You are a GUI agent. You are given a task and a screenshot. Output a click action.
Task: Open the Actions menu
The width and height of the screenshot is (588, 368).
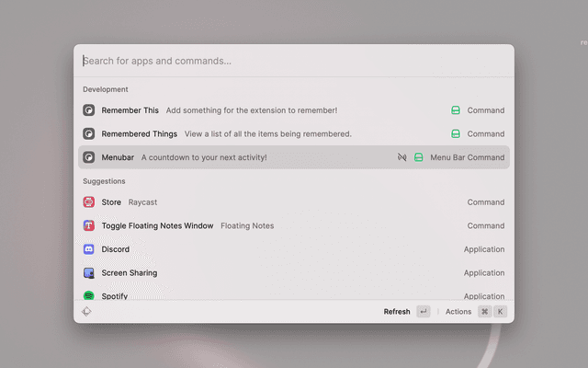tap(458, 312)
